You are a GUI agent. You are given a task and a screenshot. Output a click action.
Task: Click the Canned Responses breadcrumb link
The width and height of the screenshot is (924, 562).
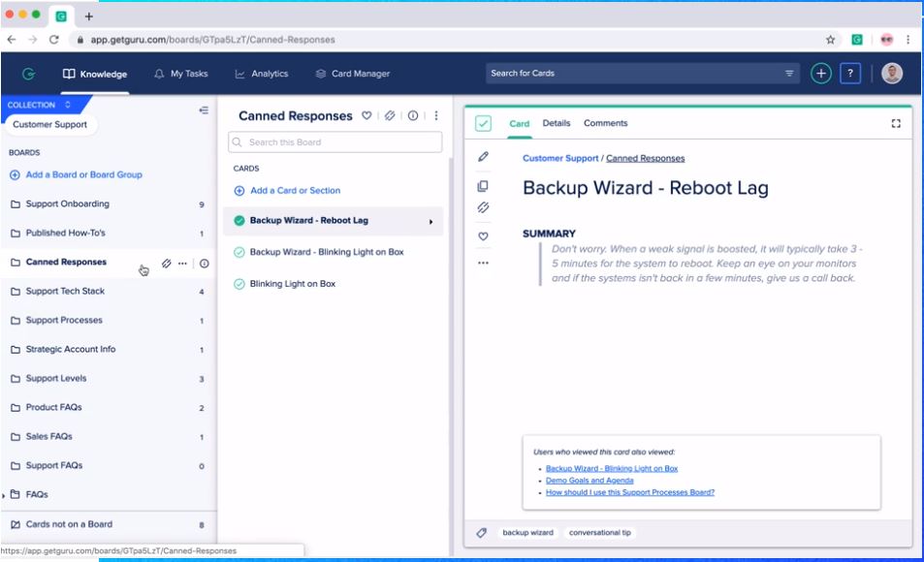point(646,158)
